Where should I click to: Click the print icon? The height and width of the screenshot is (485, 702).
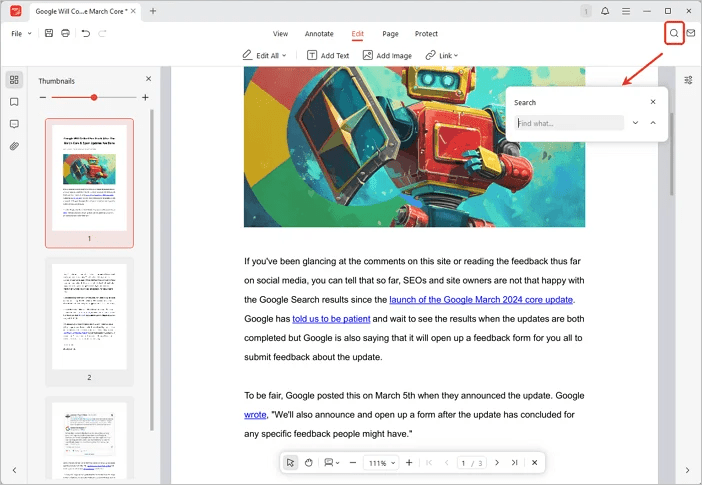(65, 33)
